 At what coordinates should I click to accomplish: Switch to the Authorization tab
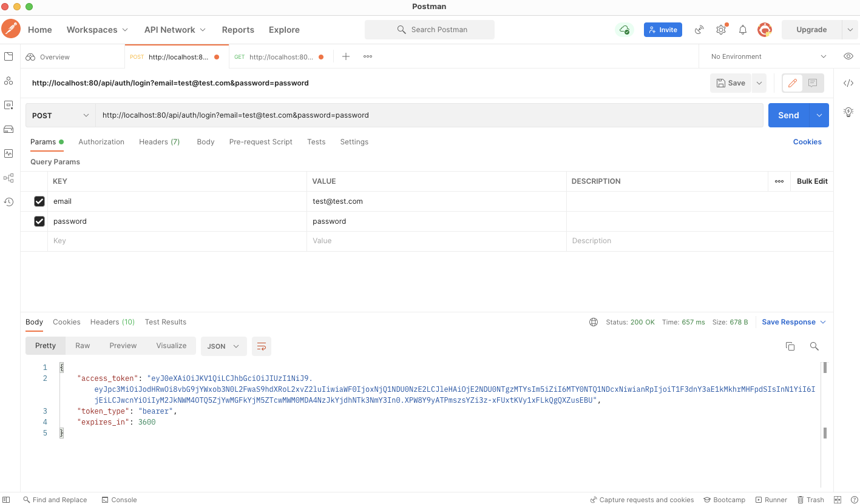coord(101,142)
